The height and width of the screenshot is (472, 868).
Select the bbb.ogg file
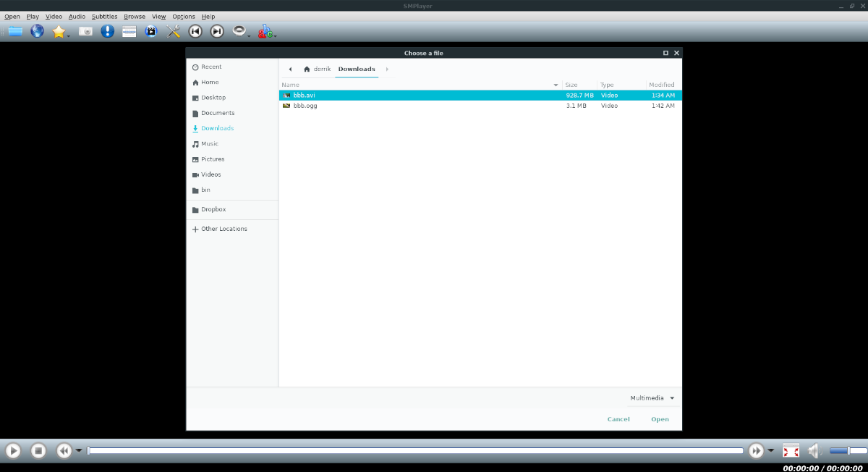tap(304, 105)
